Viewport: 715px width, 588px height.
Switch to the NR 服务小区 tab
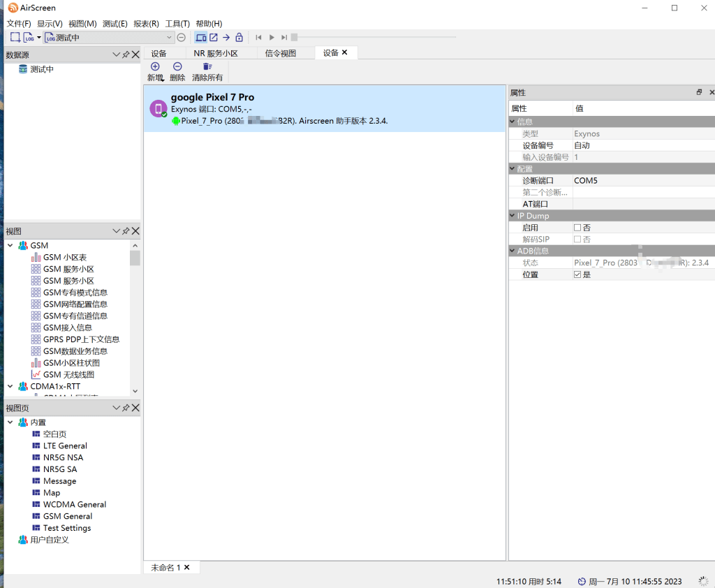click(x=216, y=53)
